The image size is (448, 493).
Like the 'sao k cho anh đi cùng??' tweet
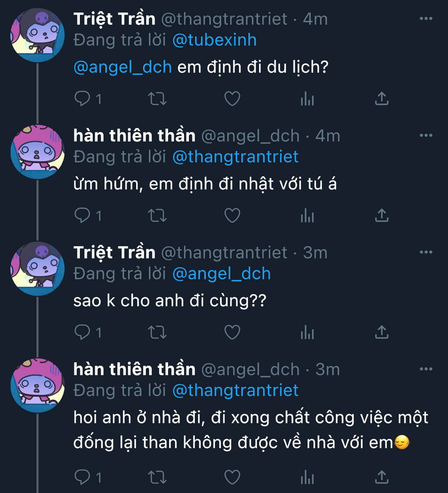232,332
